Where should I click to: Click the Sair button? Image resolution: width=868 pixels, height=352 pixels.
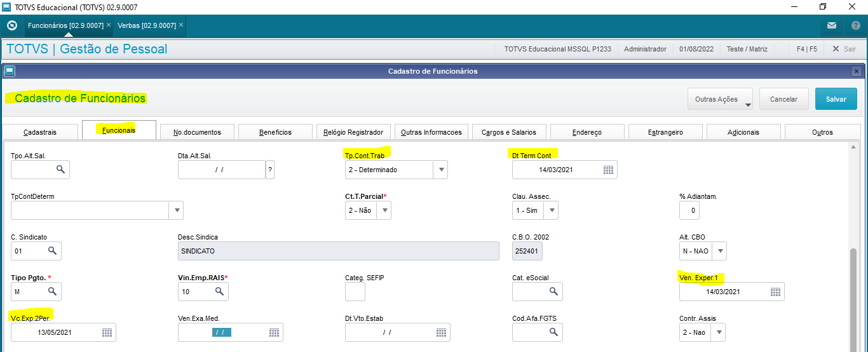[x=844, y=49]
